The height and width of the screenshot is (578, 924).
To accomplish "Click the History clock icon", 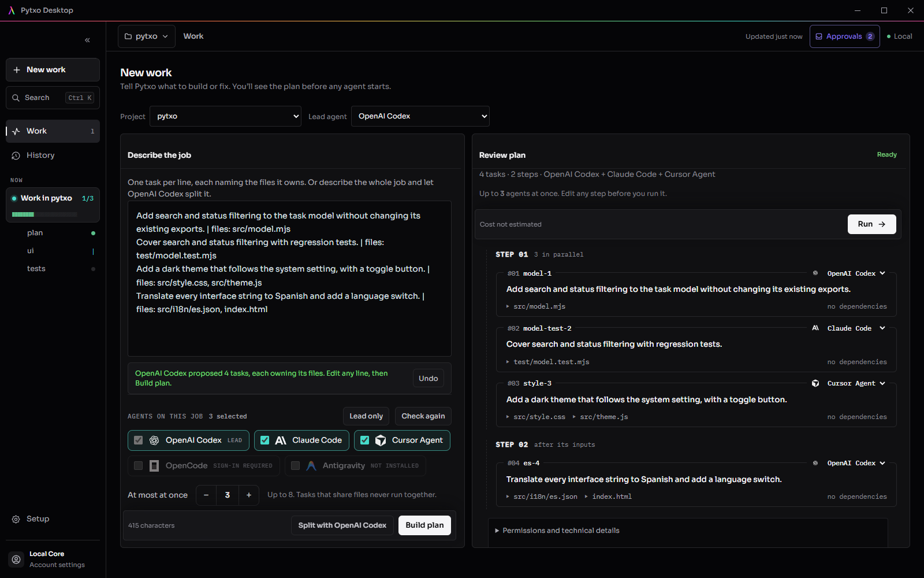I will (x=16, y=155).
